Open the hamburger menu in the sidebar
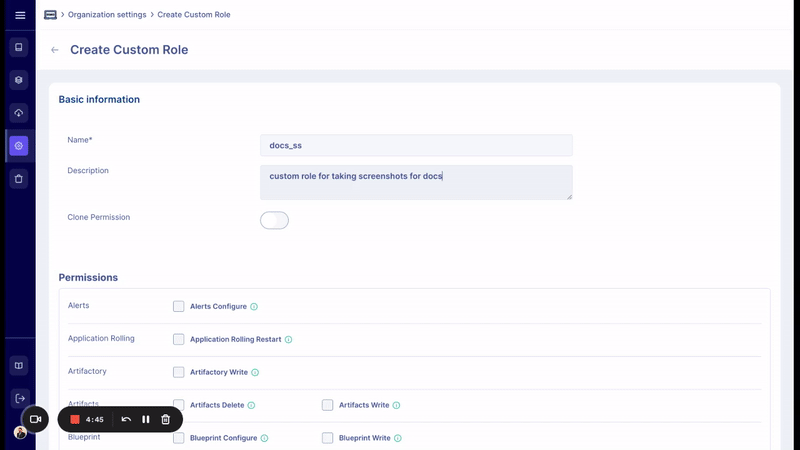 pyautogui.click(x=20, y=15)
